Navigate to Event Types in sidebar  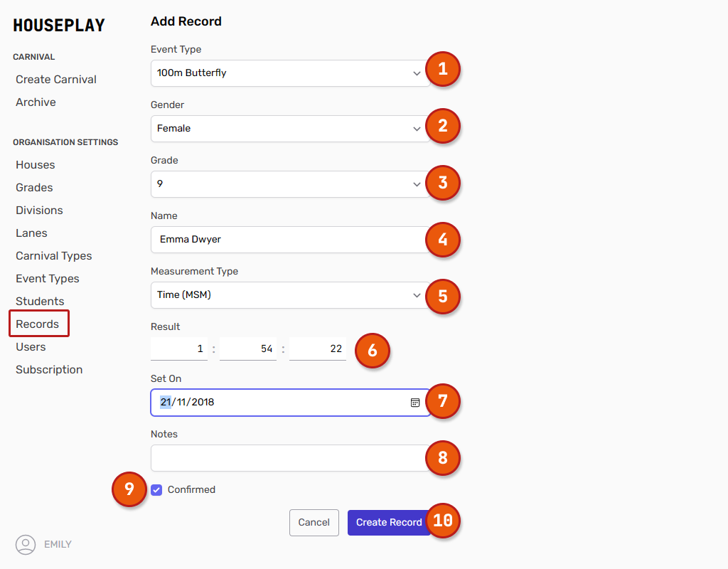[48, 279]
